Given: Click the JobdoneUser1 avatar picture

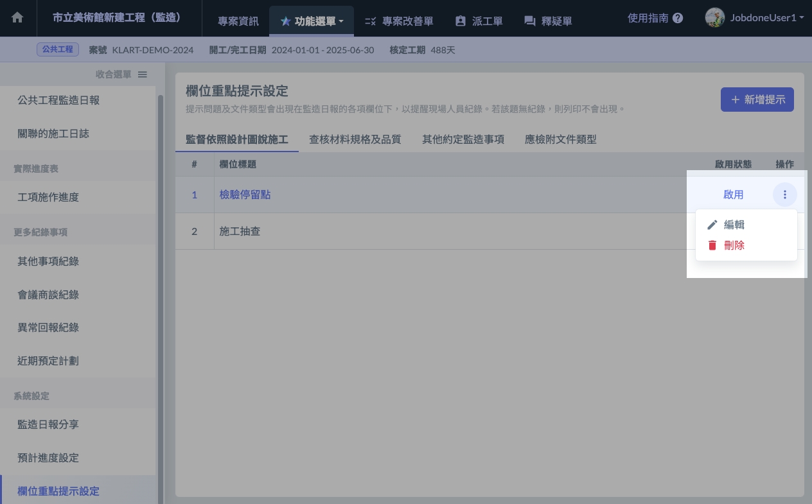Looking at the screenshot, I should coord(714,18).
